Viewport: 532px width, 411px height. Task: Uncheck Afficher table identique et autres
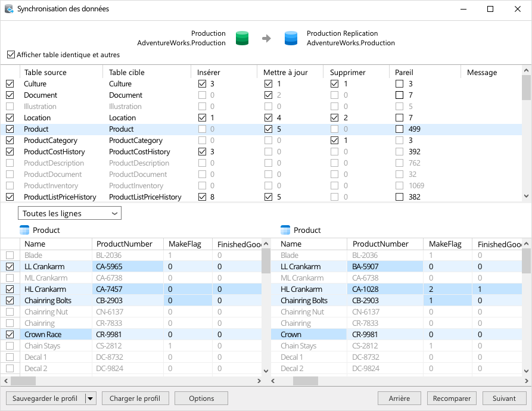click(x=11, y=55)
